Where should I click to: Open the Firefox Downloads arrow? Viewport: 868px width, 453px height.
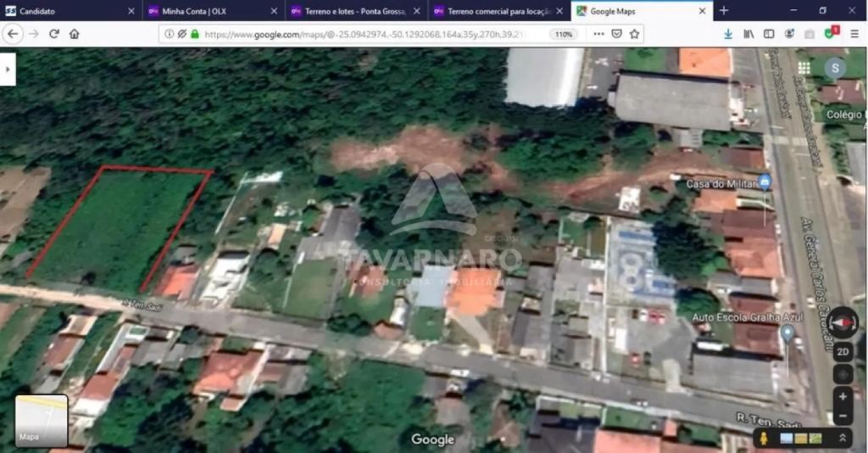click(728, 34)
